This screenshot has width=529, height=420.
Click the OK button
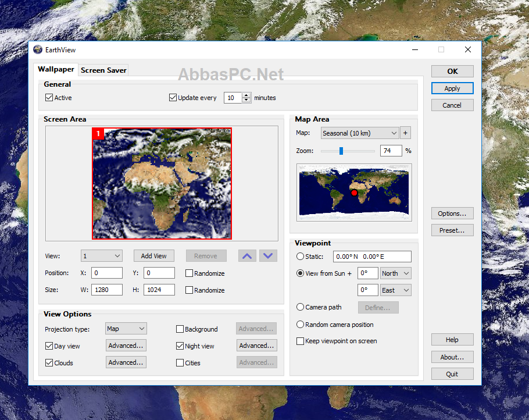452,71
